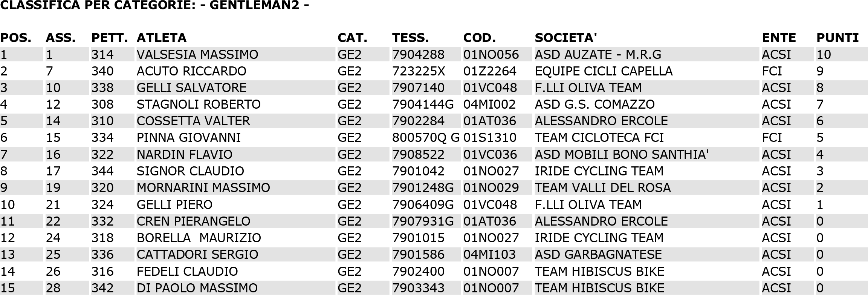The image size is (868, 295).
Task: Click ASD GARBAGNATESE team cell
Action: point(598,254)
